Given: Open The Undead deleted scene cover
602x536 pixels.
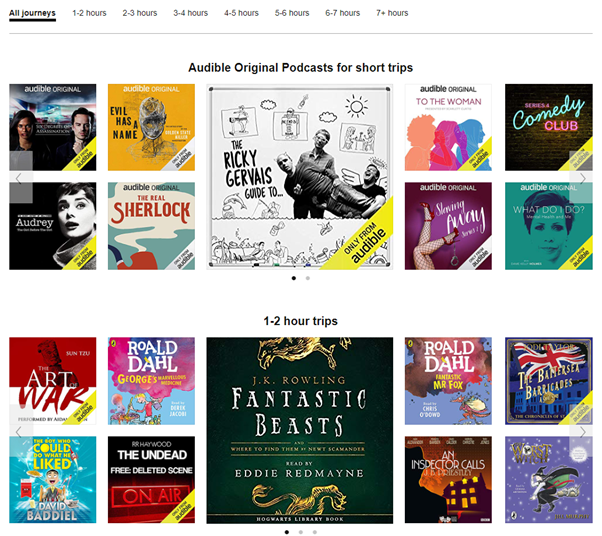Looking at the screenshot, I should coord(151,480).
